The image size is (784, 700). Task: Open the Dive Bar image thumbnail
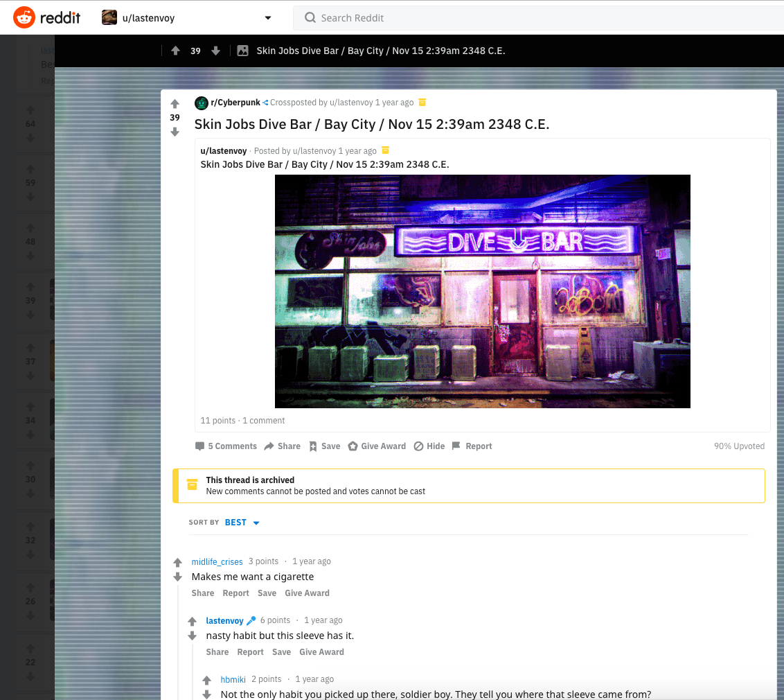pos(483,291)
